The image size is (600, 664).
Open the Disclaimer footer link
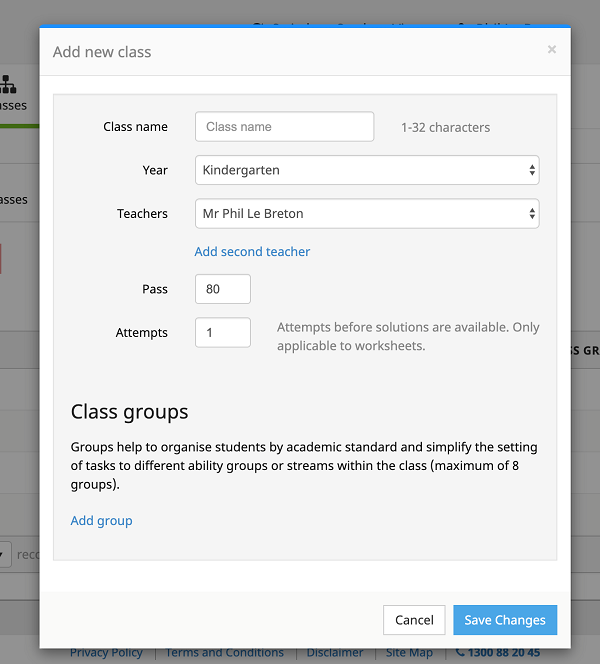335,653
